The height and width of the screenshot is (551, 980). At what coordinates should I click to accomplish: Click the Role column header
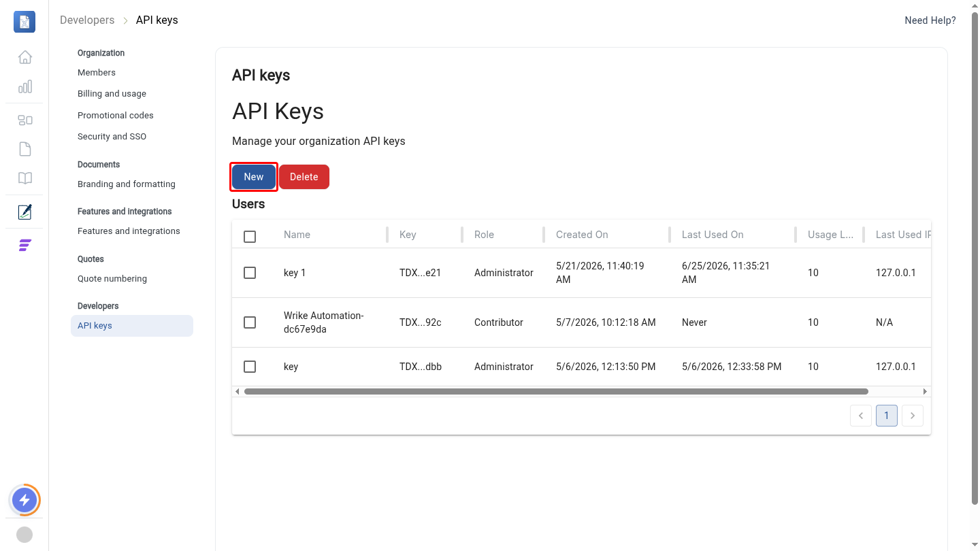tap(484, 235)
